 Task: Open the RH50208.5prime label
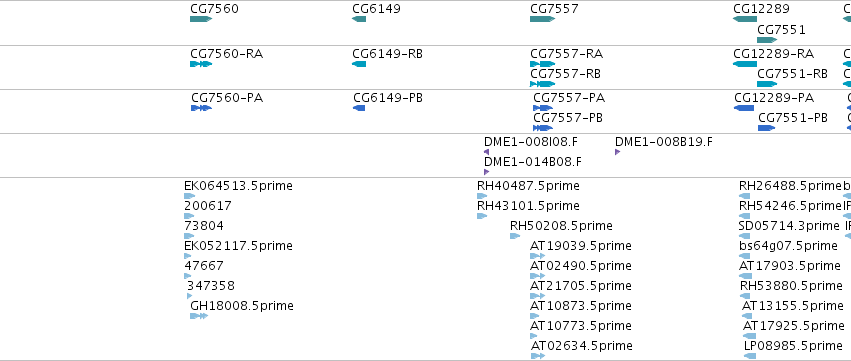(x=561, y=226)
